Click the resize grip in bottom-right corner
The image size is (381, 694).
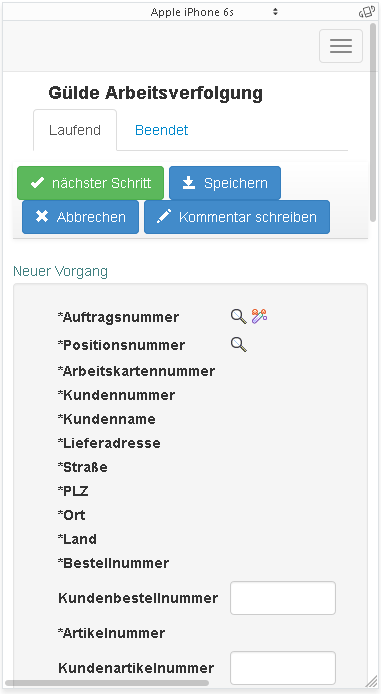[x=371, y=682]
